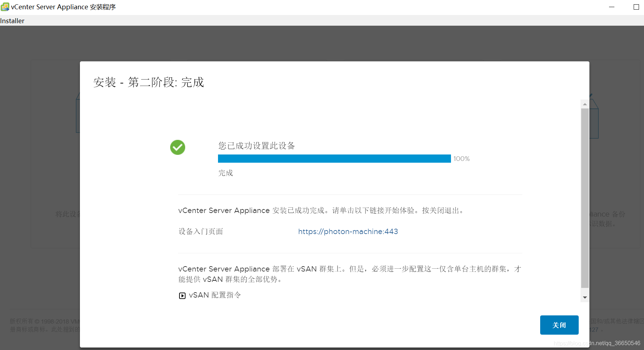Click the dialog scrollbar down arrow
644x350 pixels.
coord(585,297)
